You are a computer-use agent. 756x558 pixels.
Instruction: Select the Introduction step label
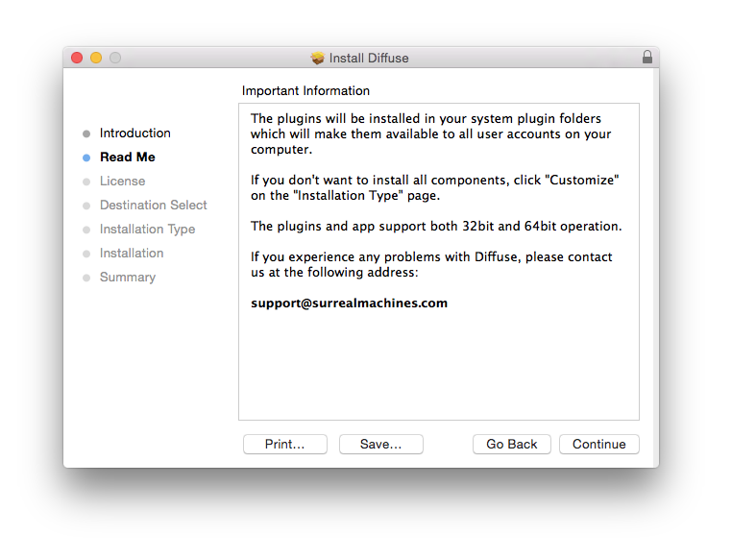pos(134,133)
